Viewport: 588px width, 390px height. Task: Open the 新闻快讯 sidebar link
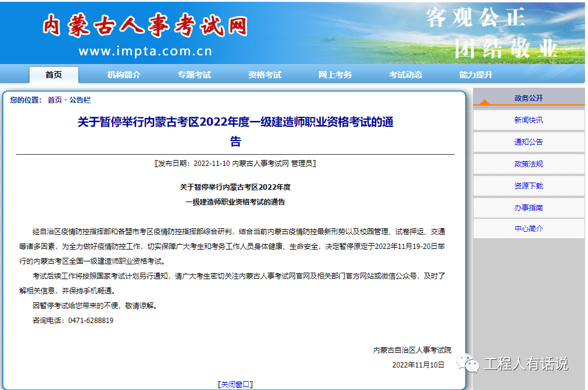(x=529, y=120)
